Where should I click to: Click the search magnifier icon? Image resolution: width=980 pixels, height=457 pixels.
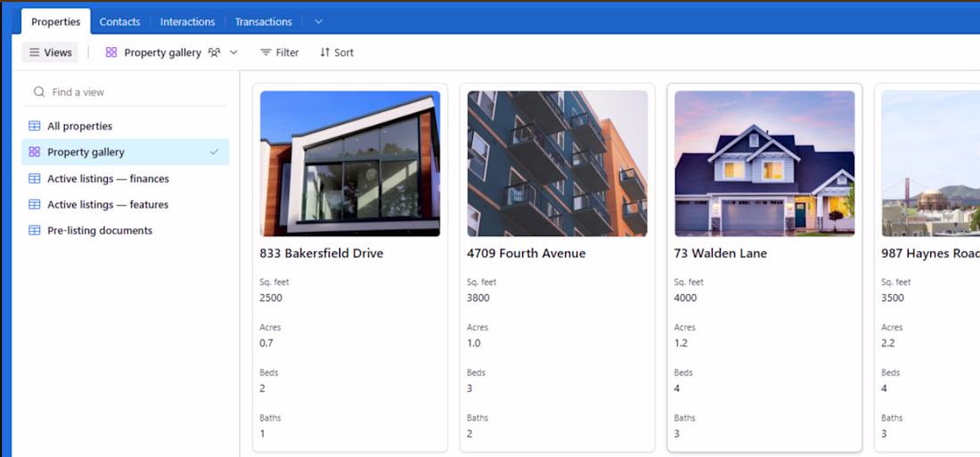tap(38, 92)
